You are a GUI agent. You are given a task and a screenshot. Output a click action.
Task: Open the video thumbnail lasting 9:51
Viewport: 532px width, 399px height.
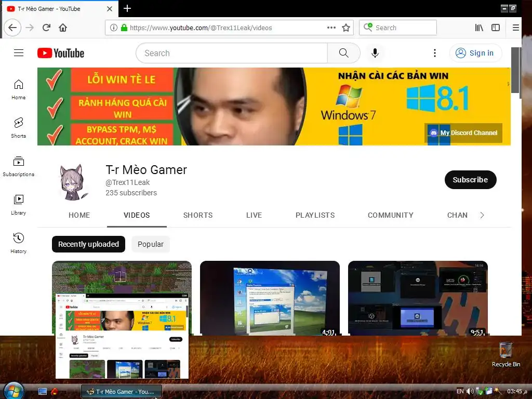418,298
